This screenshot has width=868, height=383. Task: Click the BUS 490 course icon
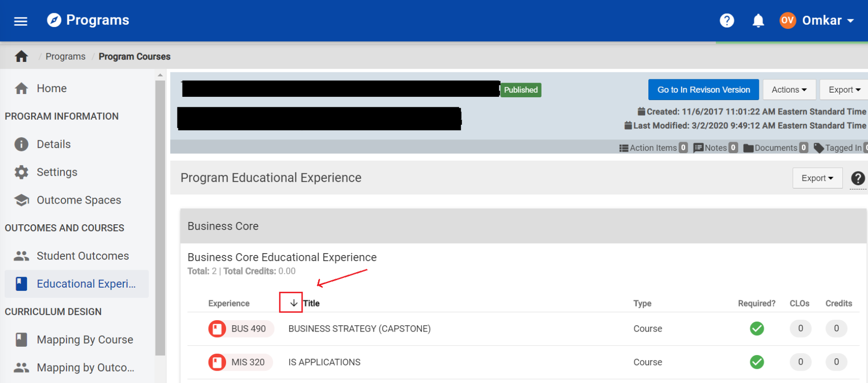[x=217, y=328]
